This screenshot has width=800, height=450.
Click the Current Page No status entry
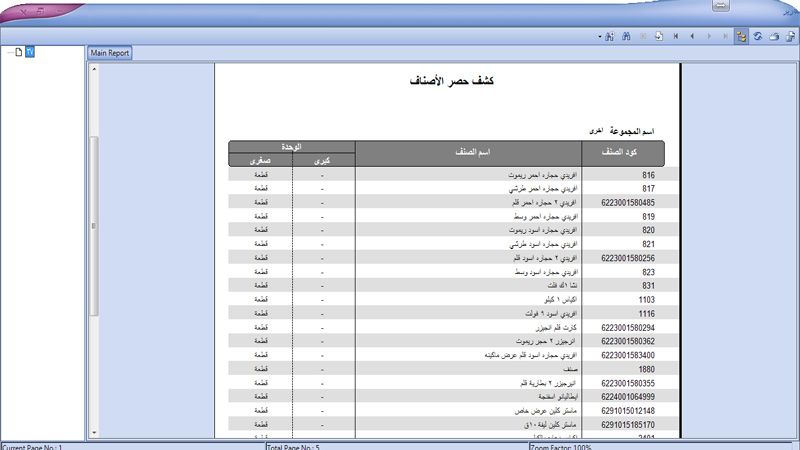pos(32,447)
